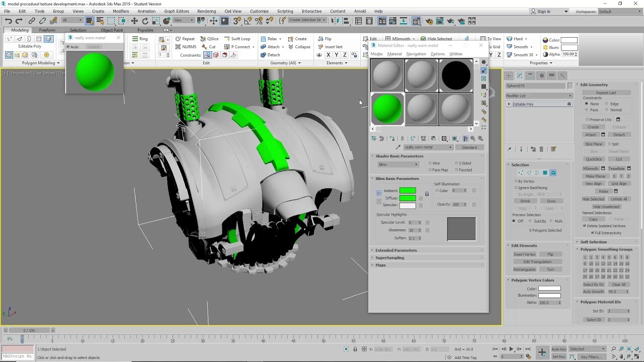
Task: Switch to the Freeform ribbon tab
Action: (48, 30)
